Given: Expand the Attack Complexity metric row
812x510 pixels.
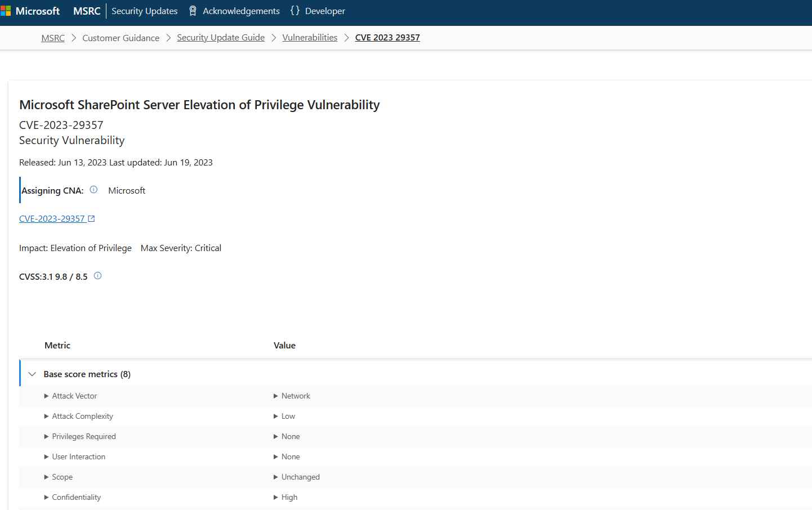Looking at the screenshot, I should [78, 416].
